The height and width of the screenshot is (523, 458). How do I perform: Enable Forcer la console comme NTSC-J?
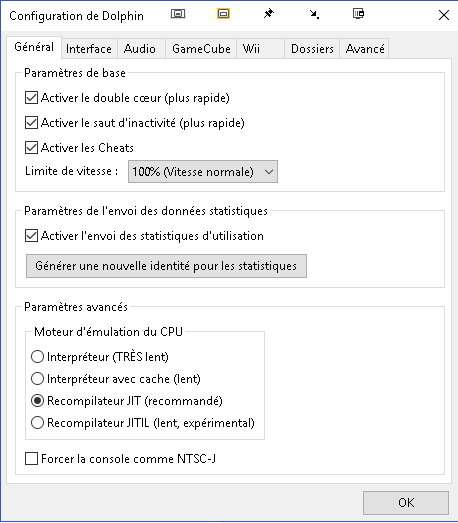[x=31, y=459]
